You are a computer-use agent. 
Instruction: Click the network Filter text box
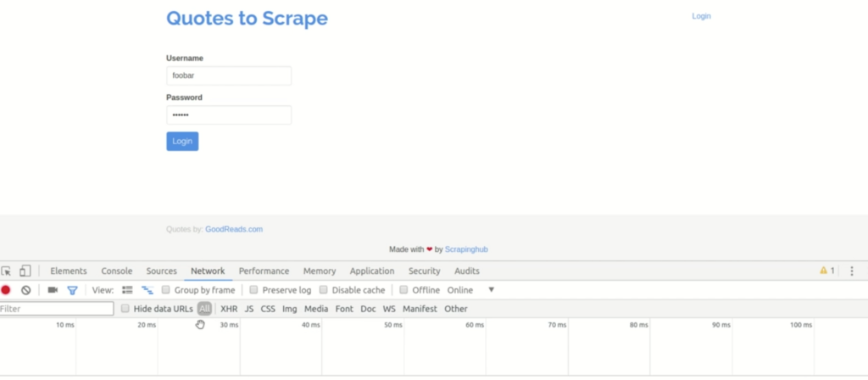point(57,309)
